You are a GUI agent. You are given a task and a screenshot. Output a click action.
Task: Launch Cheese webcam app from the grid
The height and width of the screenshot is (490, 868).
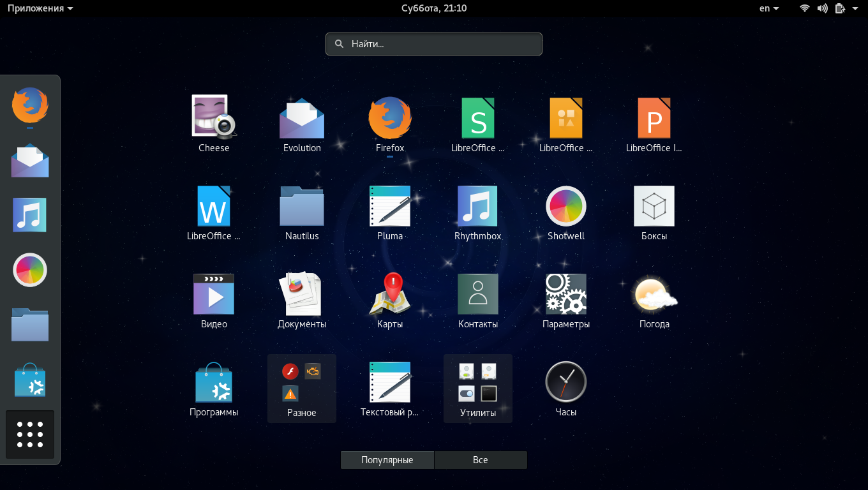point(214,124)
